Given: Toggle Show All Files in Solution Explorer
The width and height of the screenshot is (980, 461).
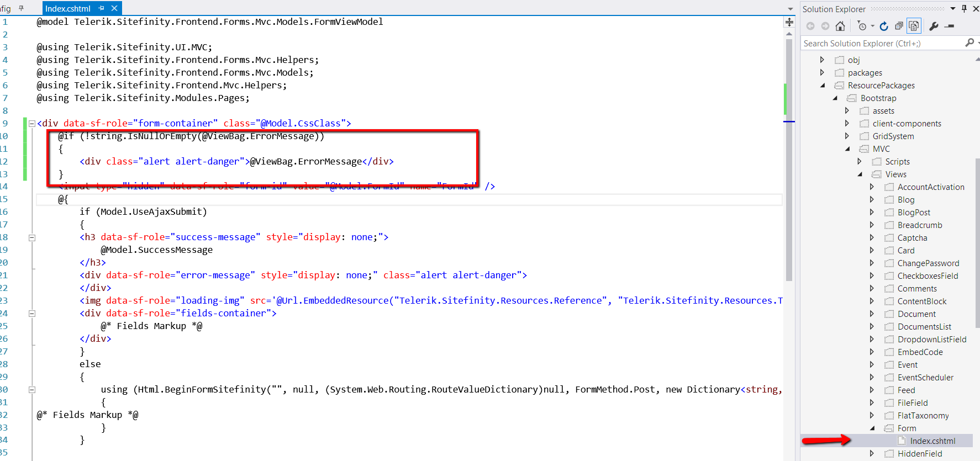Looking at the screenshot, I should pyautogui.click(x=914, y=26).
